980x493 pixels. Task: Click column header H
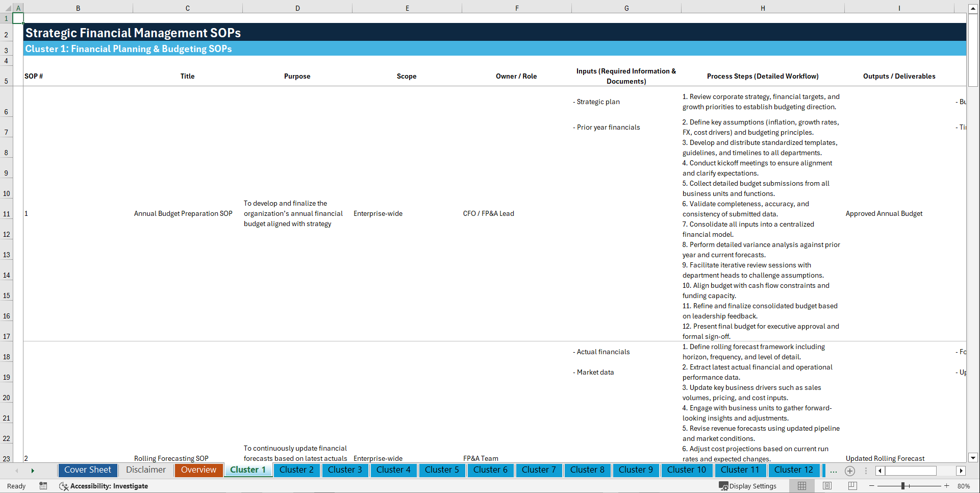click(762, 8)
